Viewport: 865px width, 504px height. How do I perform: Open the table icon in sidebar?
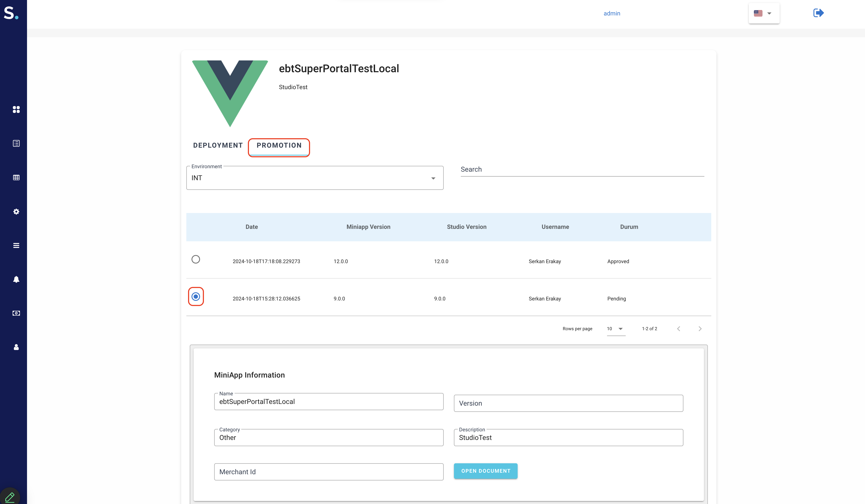click(x=16, y=177)
